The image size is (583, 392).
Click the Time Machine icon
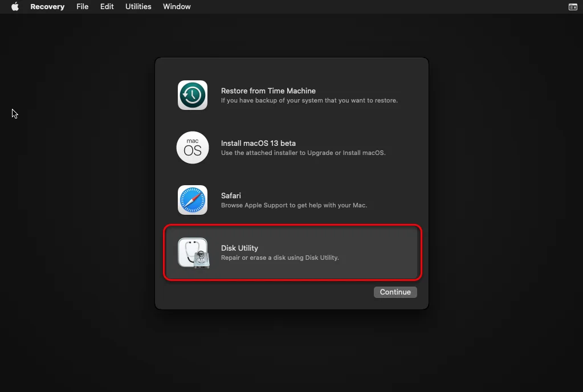(193, 95)
